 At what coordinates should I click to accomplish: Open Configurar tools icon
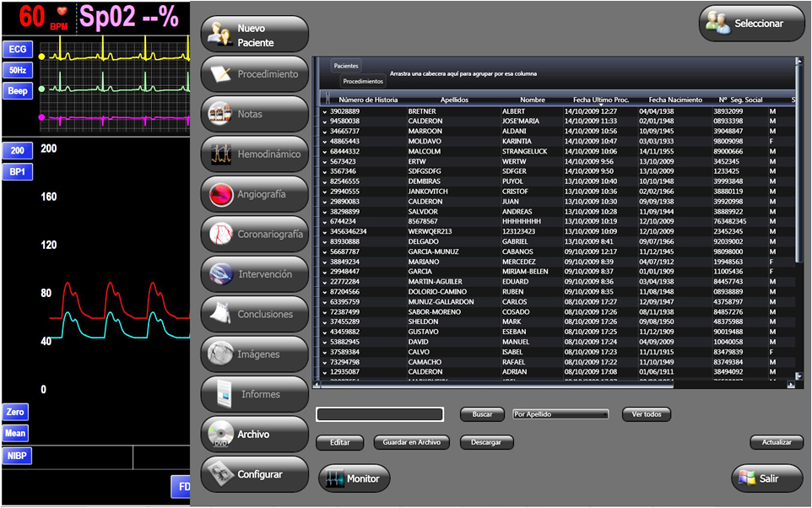coord(220,474)
